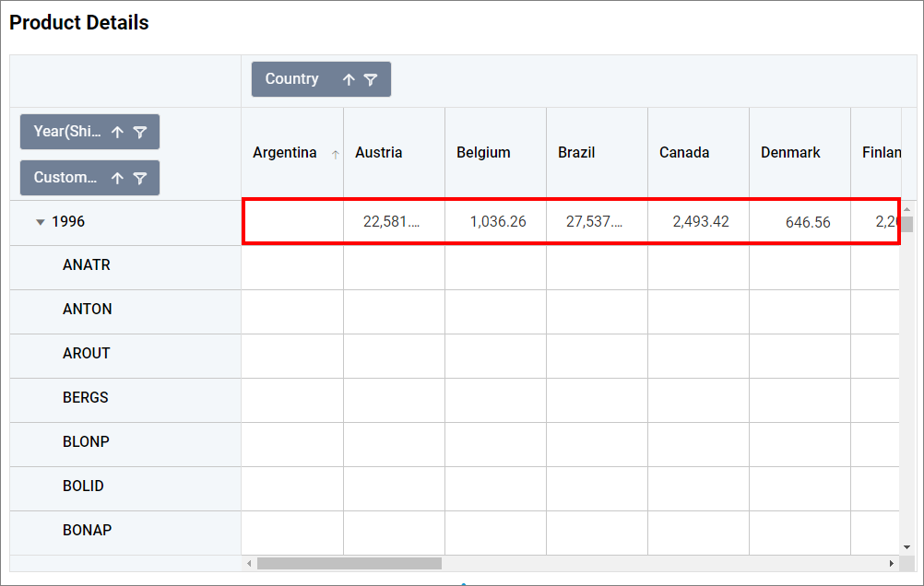Select the ANATR customer row
924x586 pixels.
87,265
